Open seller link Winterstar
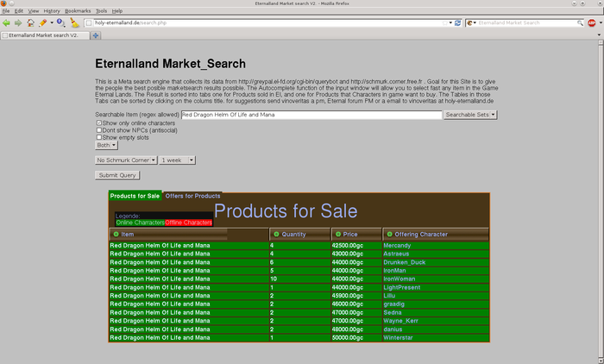Image resolution: width=604 pixels, height=364 pixels. coord(398,337)
